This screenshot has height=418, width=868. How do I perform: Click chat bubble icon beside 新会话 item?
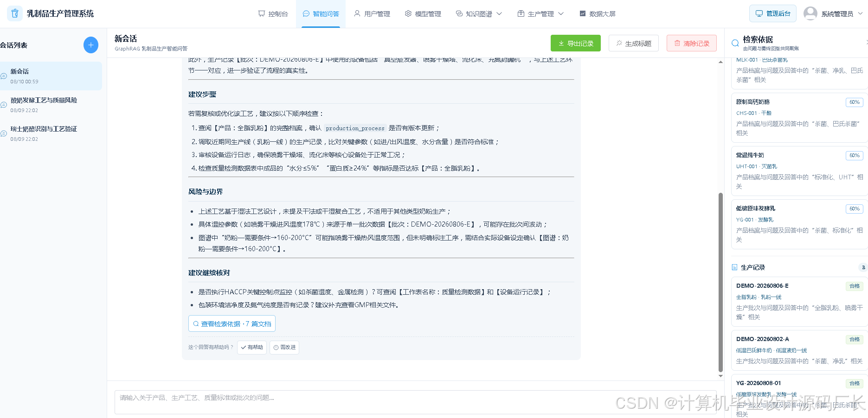(4, 76)
